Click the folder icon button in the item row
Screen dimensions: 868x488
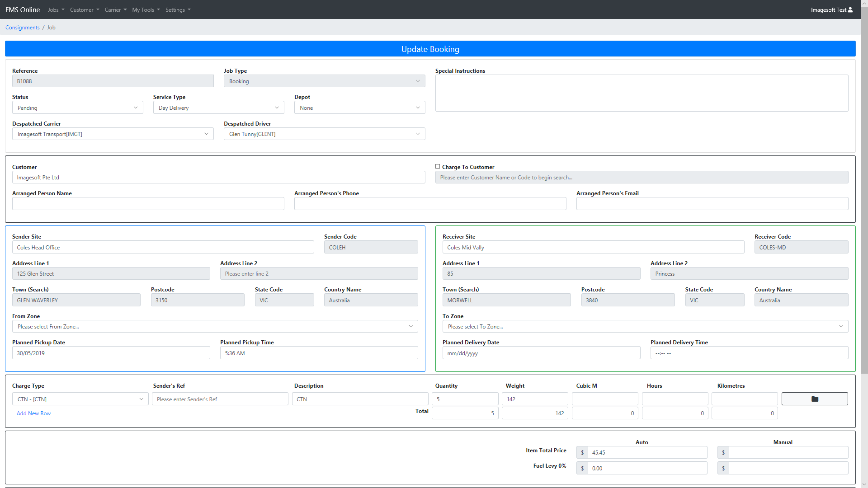click(x=814, y=399)
